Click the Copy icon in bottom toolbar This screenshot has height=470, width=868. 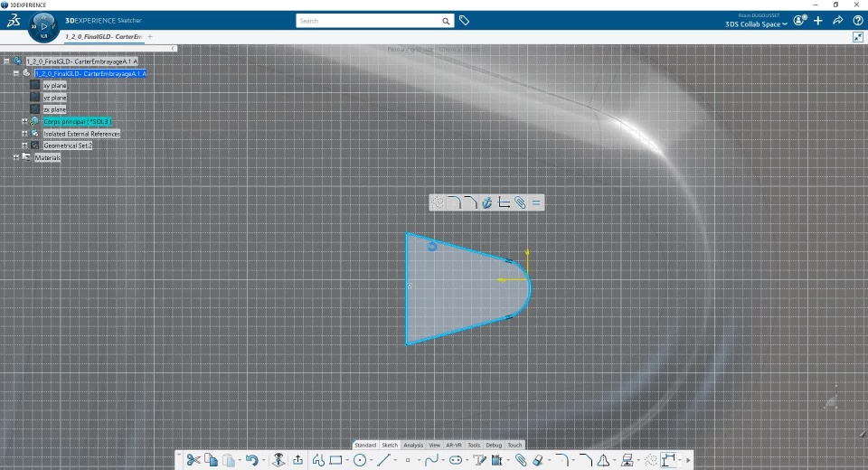pos(211,460)
